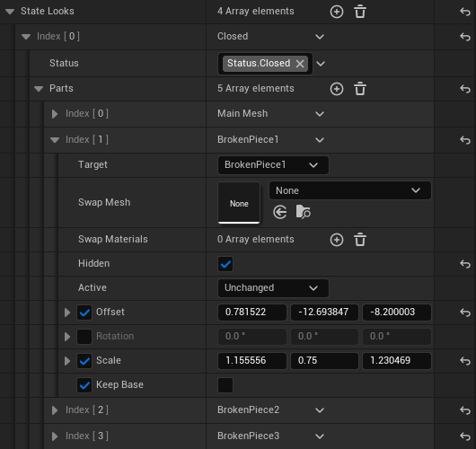Open BrokenPiece1 element options arrow in Index [1] row
The image size is (476, 449).
click(x=320, y=140)
